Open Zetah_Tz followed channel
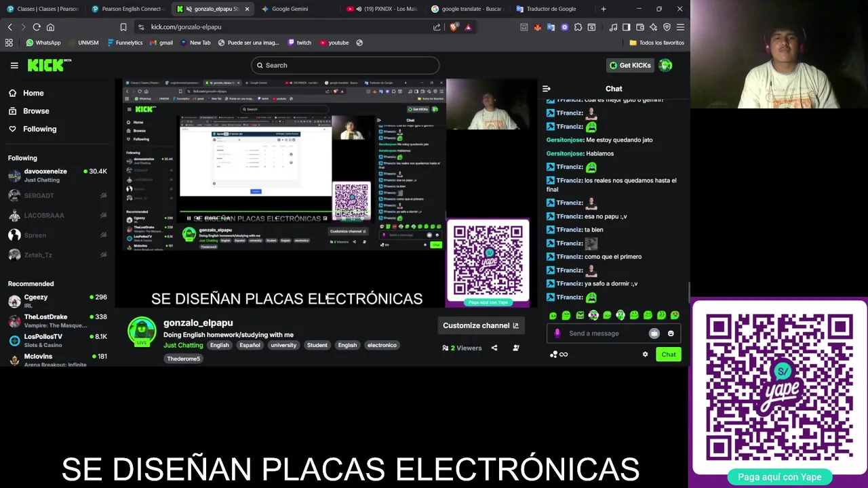The width and height of the screenshot is (868, 488). click(58, 255)
